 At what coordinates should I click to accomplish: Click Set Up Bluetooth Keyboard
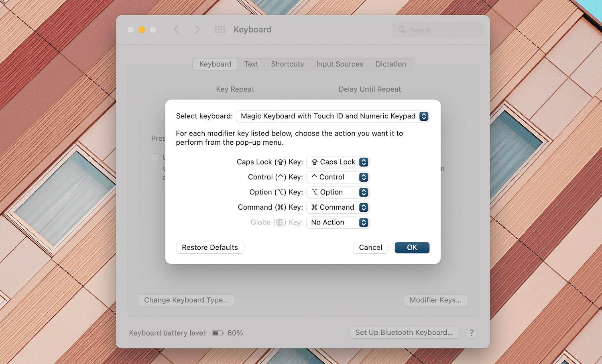pos(404,332)
